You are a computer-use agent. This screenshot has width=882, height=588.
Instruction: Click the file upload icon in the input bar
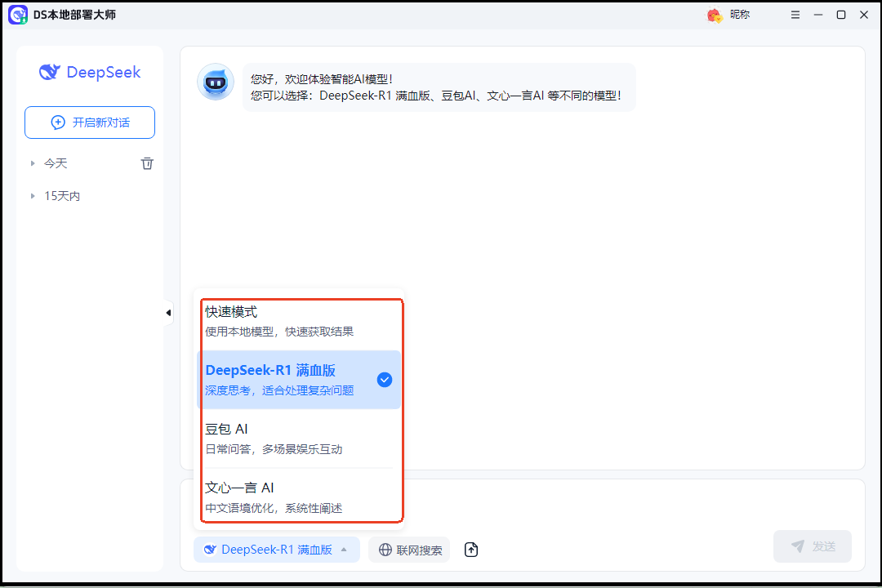471,550
